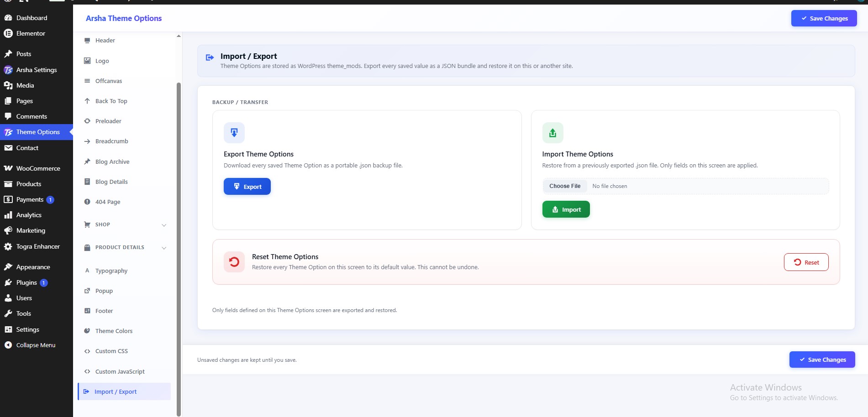This screenshot has height=417, width=868.
Task: Click the Popup external-link icon
Action: click(87, 291)
